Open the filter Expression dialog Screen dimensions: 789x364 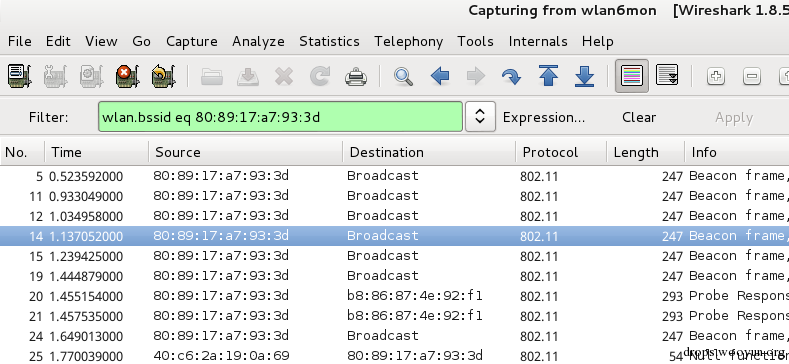[x=543, y=117]
